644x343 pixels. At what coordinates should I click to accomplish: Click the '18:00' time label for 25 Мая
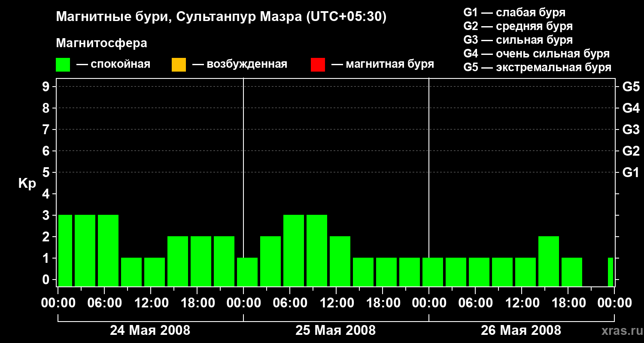pyautogui.click(x=383, y=303)
